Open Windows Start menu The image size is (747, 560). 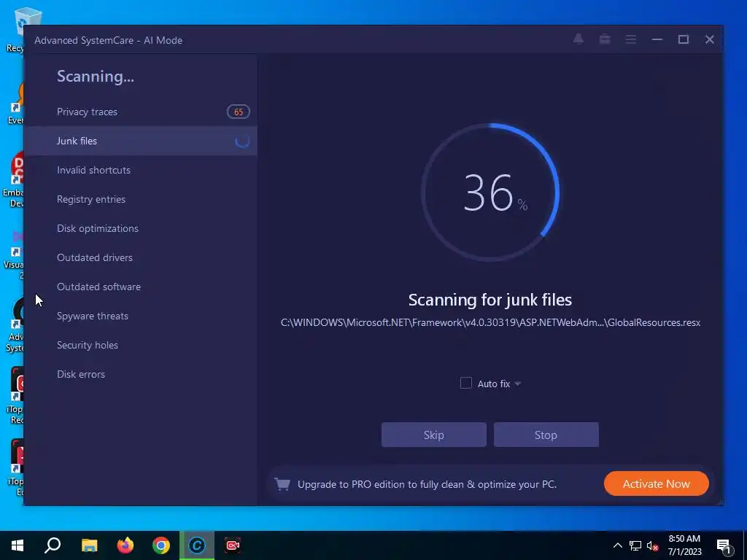tap(18, 545)
